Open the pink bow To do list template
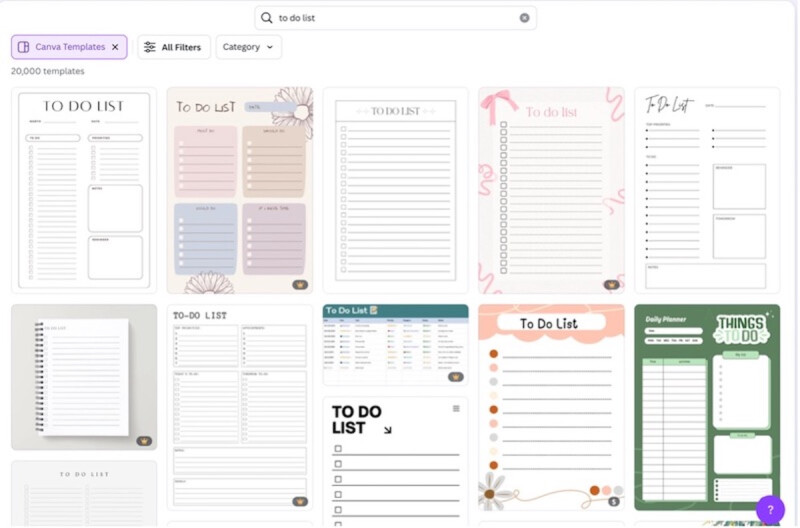800x528 pixels. click(552, 190)
